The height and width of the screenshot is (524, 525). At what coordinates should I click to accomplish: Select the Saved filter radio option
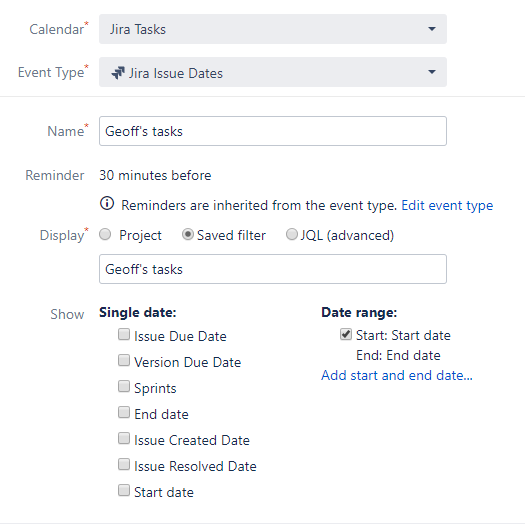188,234
